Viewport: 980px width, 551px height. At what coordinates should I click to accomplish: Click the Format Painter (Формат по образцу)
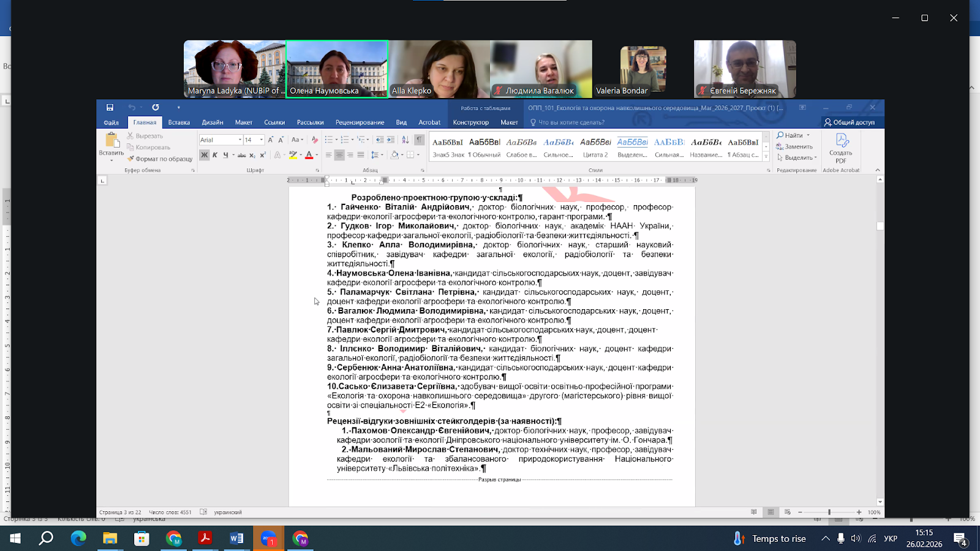click(160, 159)
